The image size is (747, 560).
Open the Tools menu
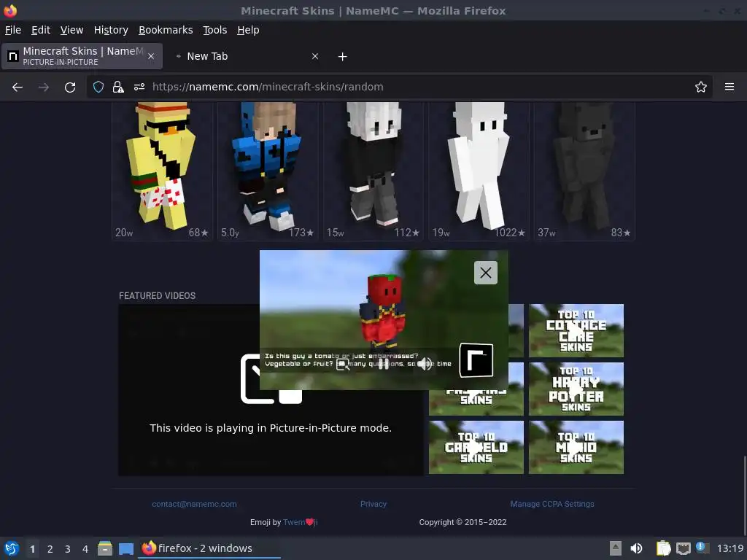click(x=215, y=30)
